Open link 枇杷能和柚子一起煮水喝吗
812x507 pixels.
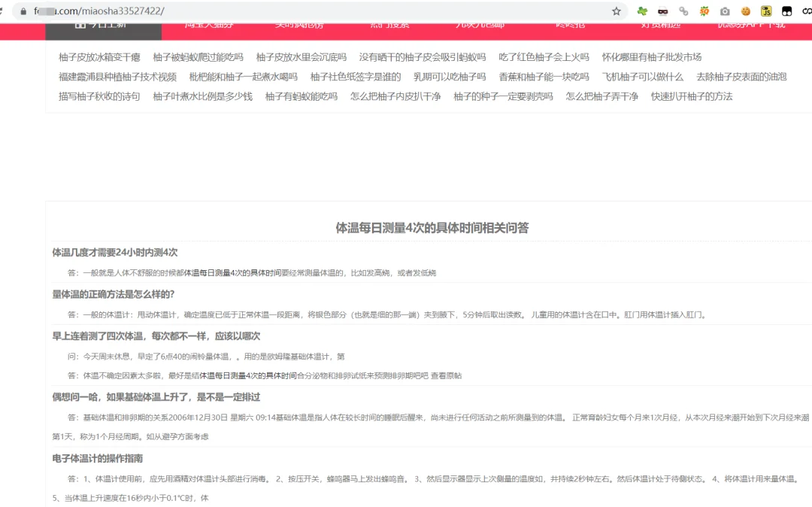pos(244,77)
